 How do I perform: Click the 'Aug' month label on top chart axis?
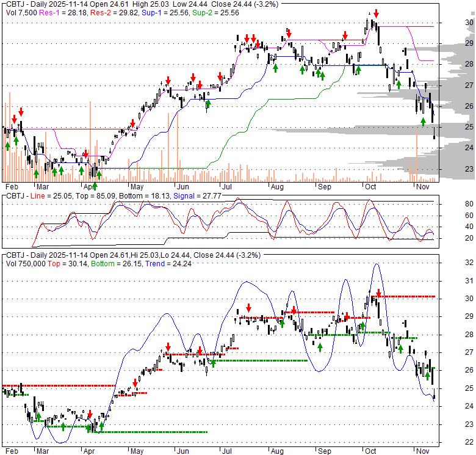(277, 186)
